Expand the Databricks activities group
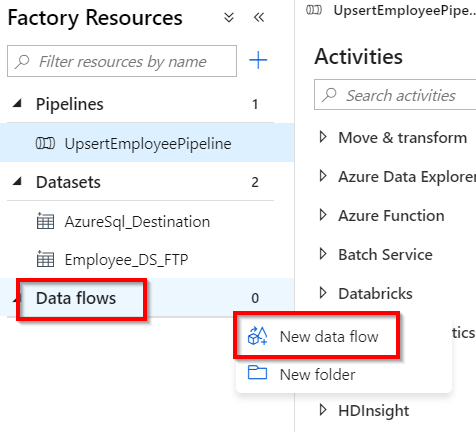This screenshot has height=432, width=476. click(x=323, y=293)
